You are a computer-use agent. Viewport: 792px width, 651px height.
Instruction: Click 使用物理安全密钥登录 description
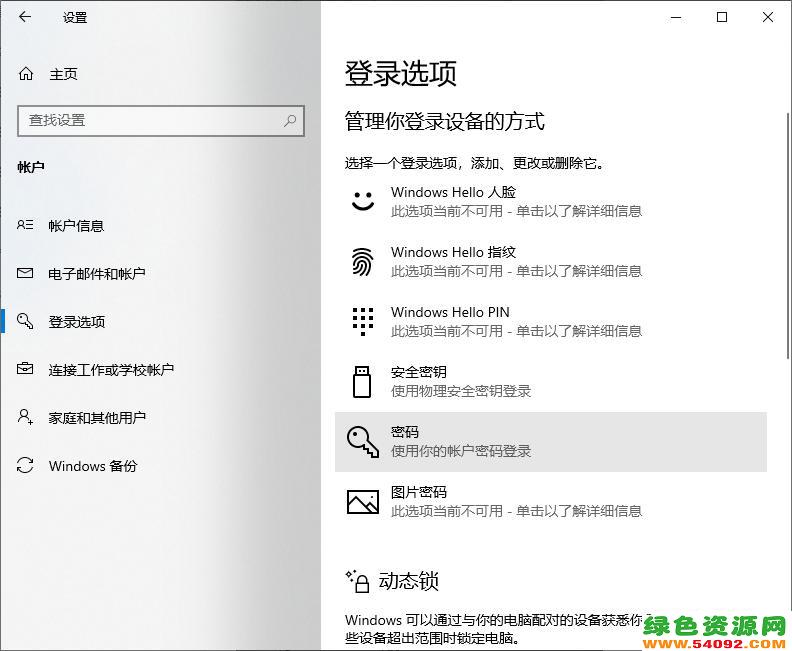coord(461,391)
